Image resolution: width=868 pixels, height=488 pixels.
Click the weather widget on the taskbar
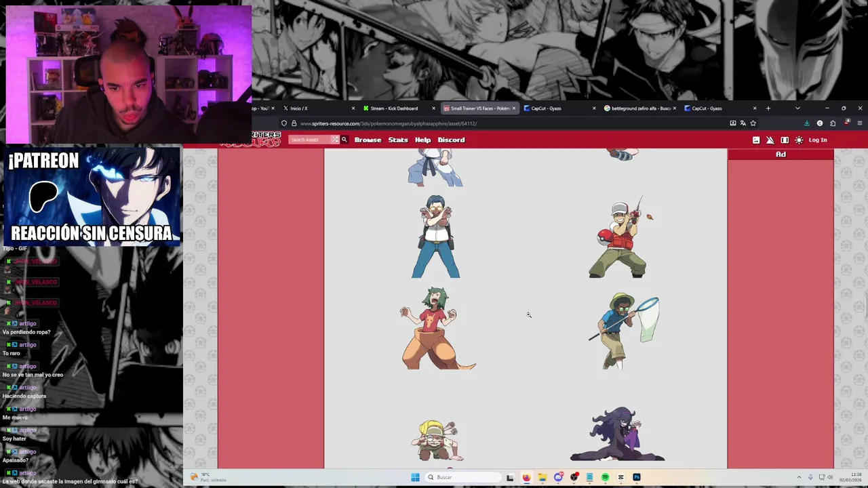[x=209, y=477]
